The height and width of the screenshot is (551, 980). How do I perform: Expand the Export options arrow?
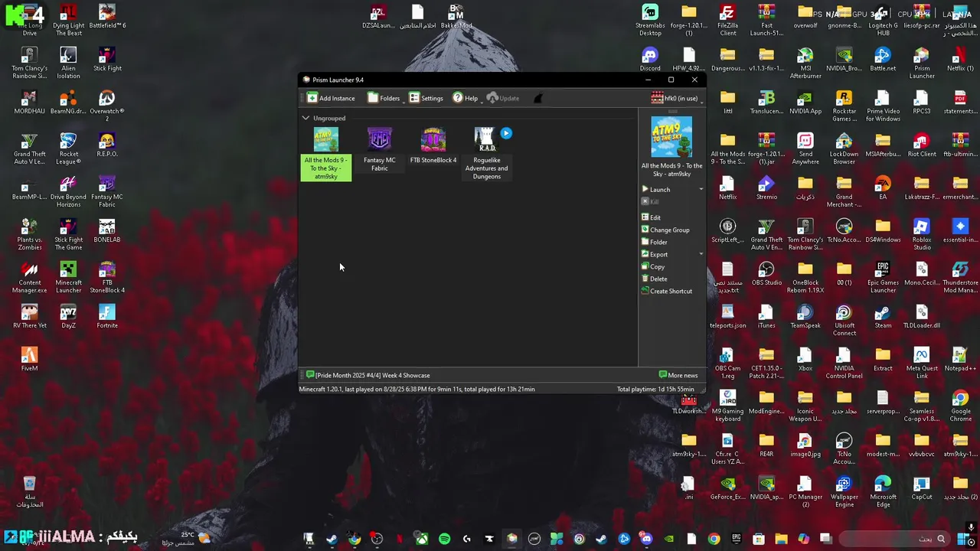pyautogui.click(x=701, y=254)
